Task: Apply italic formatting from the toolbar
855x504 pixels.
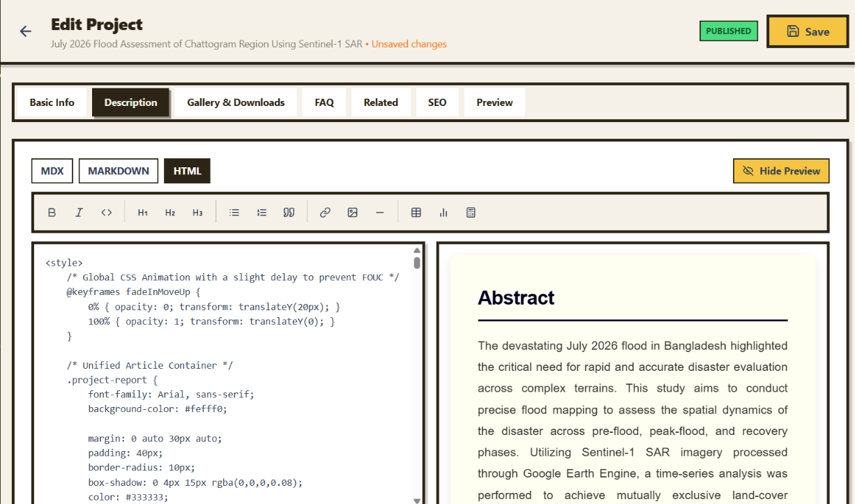Action: pyautogui.click(x=79, y=213)
